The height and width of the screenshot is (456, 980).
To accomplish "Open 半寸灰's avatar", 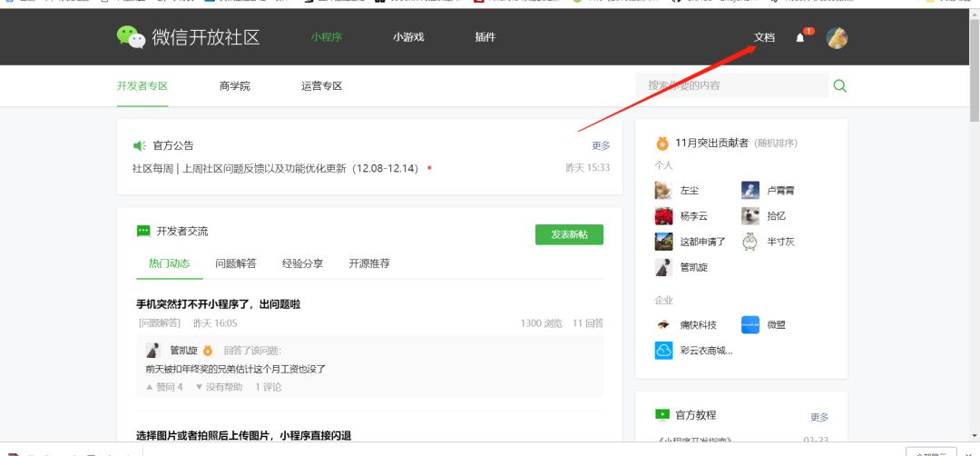I will (750, 242).
